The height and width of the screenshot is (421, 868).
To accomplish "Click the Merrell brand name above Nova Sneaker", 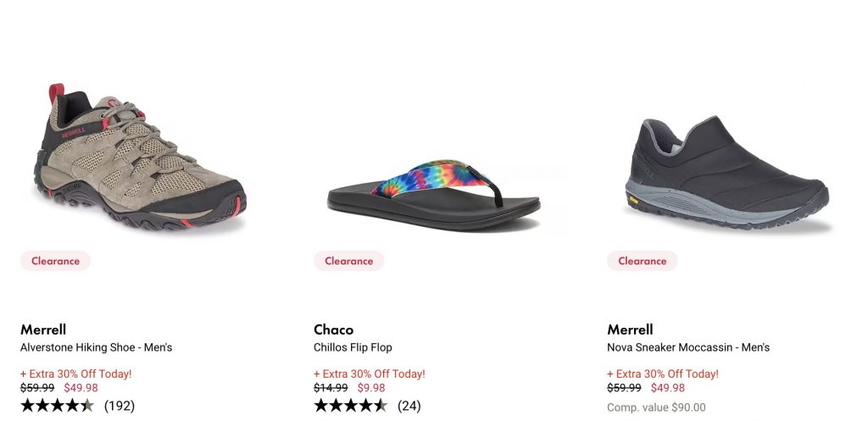I will coord(630,330).
